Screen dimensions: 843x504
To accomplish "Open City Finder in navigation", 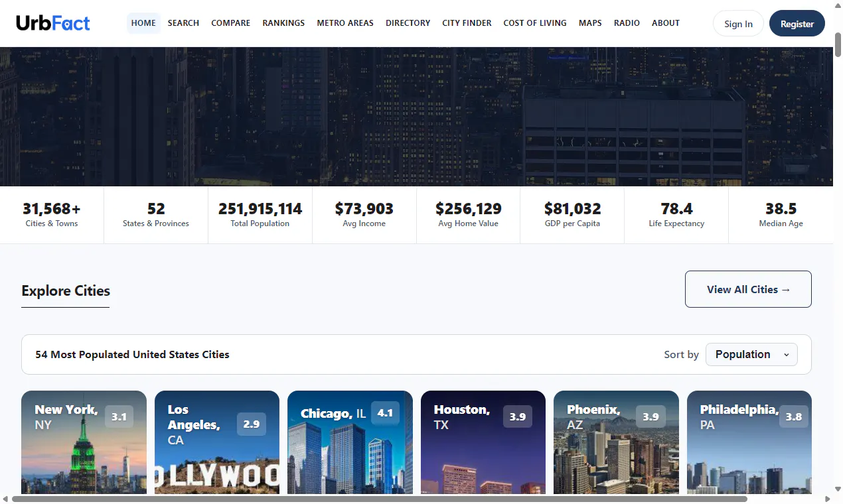I will click(467, 23).
